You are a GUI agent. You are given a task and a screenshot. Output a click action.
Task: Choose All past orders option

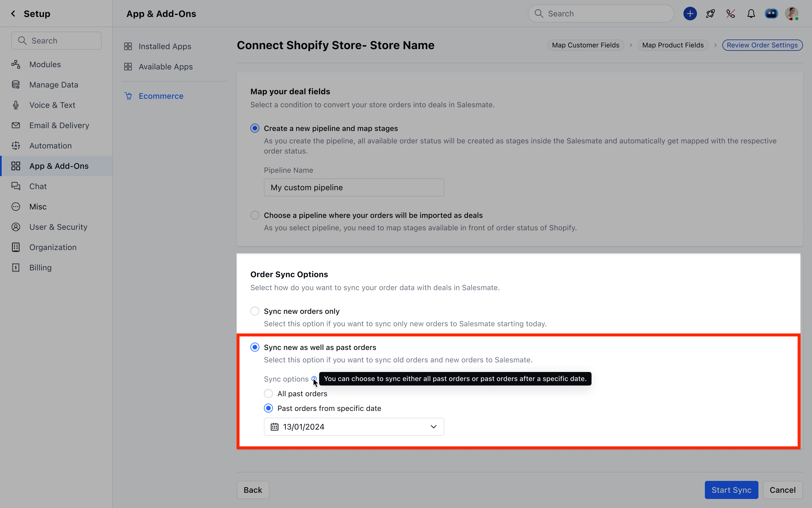tap(268, 393)
